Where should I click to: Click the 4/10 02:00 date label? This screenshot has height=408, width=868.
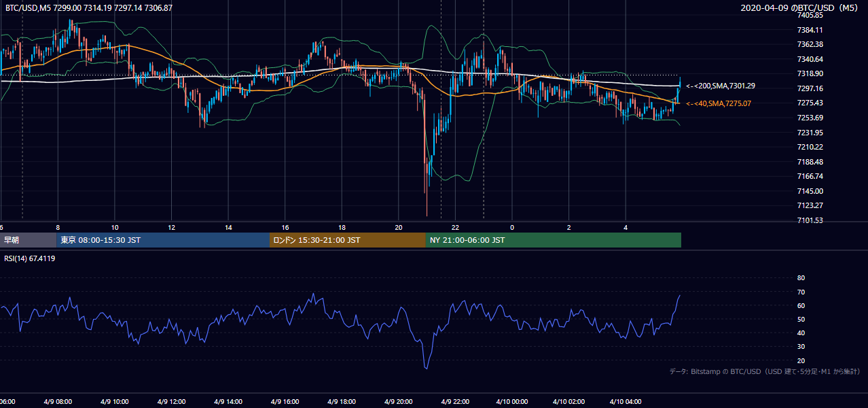568,402
